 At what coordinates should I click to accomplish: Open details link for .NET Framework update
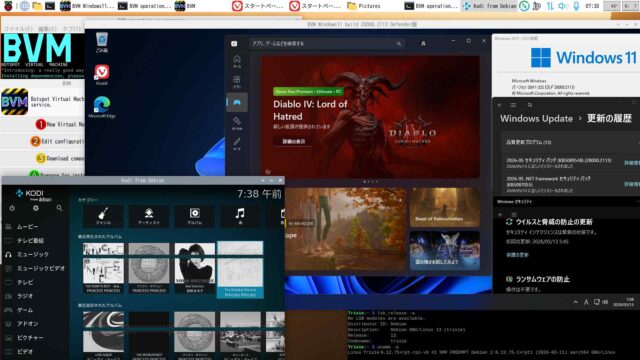632,184
